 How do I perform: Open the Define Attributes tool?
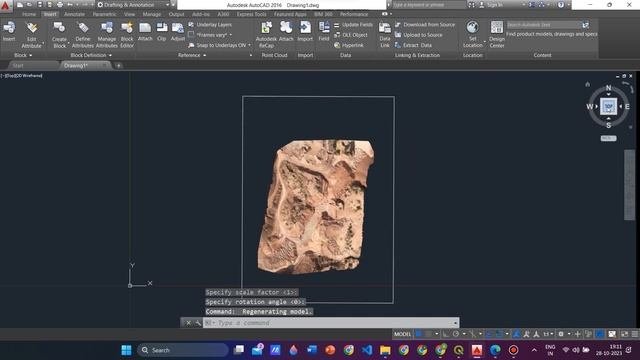click(83, 35)
